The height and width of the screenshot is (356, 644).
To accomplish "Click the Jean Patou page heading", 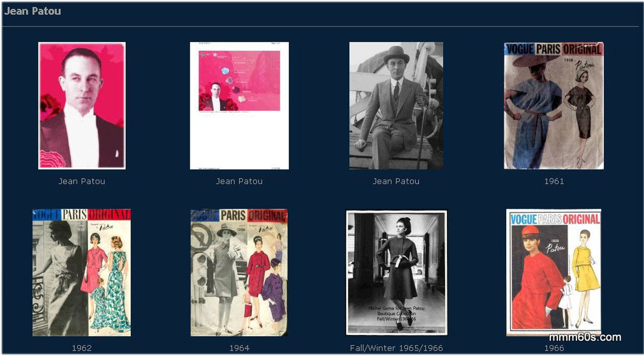I will coord(33,11).
